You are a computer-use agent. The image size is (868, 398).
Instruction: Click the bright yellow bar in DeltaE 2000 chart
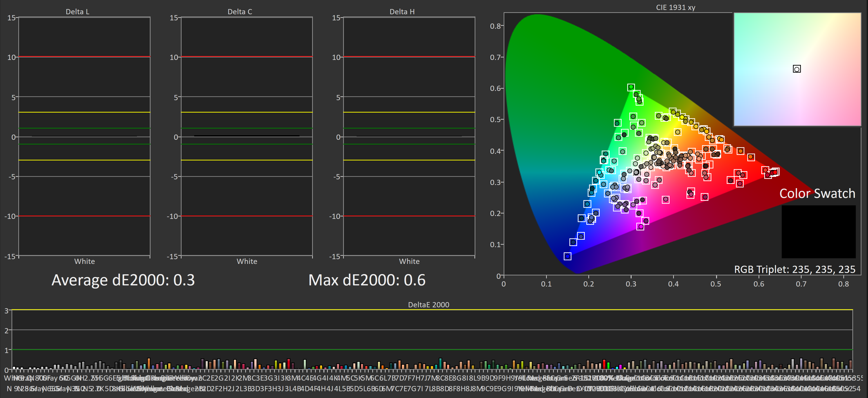[x=625, y=368]
